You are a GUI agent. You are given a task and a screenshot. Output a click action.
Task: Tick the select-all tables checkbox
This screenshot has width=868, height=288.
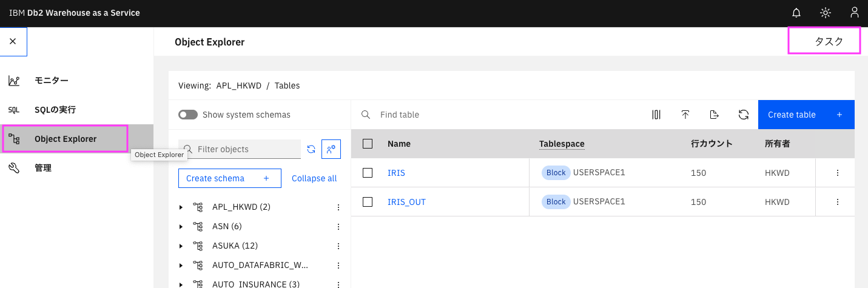(368, 144)
